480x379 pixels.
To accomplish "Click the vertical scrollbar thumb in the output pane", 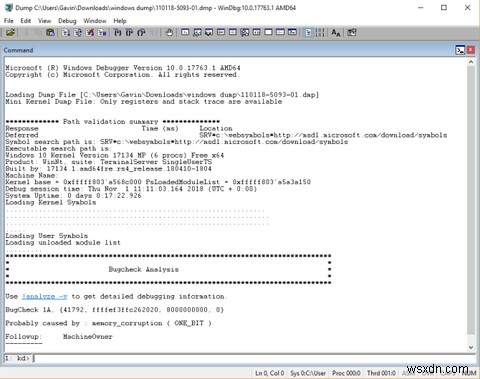I will coord(471,200).
